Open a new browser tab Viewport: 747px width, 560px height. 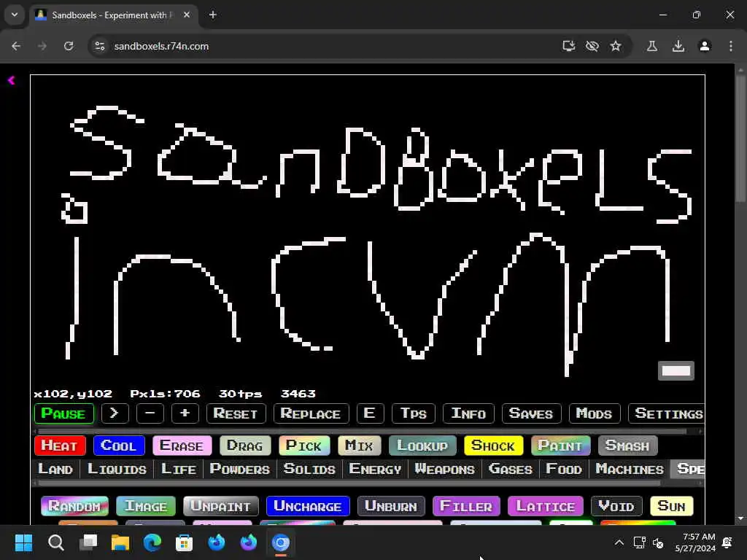(213, 15)
